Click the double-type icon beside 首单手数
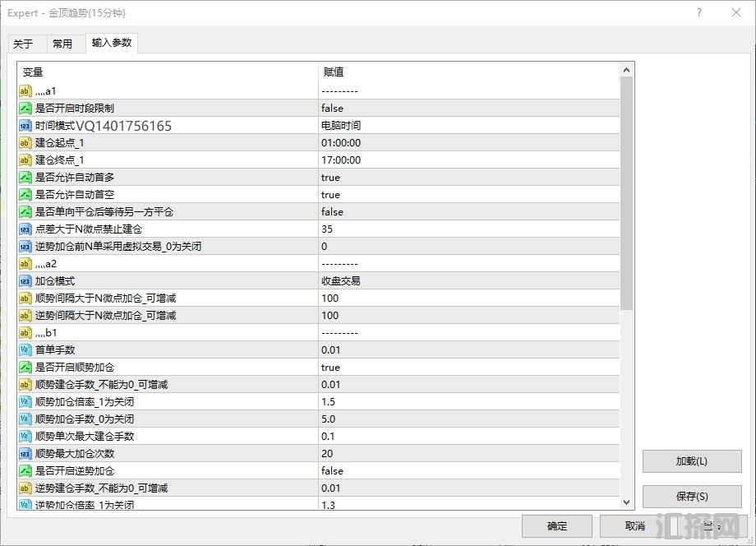The width and height of the screenshot is (756, 546). click(x=25, y=350)
